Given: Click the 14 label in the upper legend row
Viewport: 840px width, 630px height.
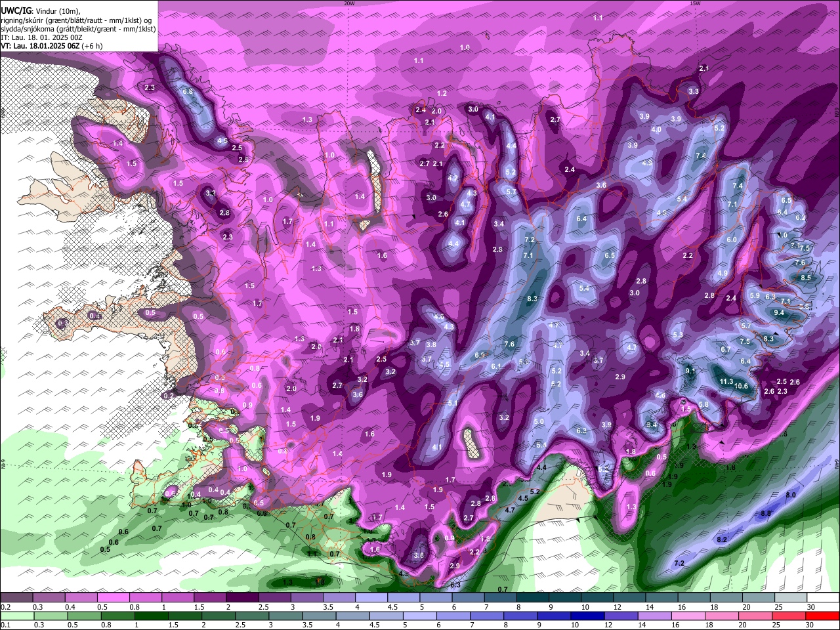Looking at the screenshot, I should tap(649, 607).
